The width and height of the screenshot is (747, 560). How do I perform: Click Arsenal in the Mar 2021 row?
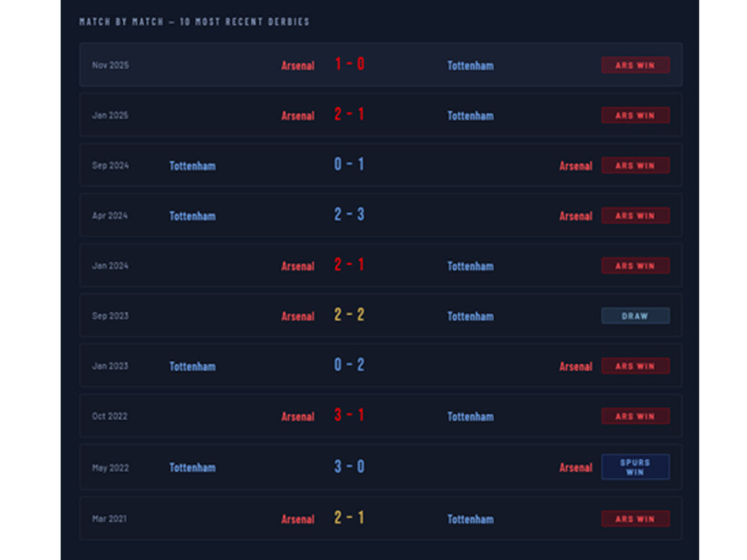(298, 520)
